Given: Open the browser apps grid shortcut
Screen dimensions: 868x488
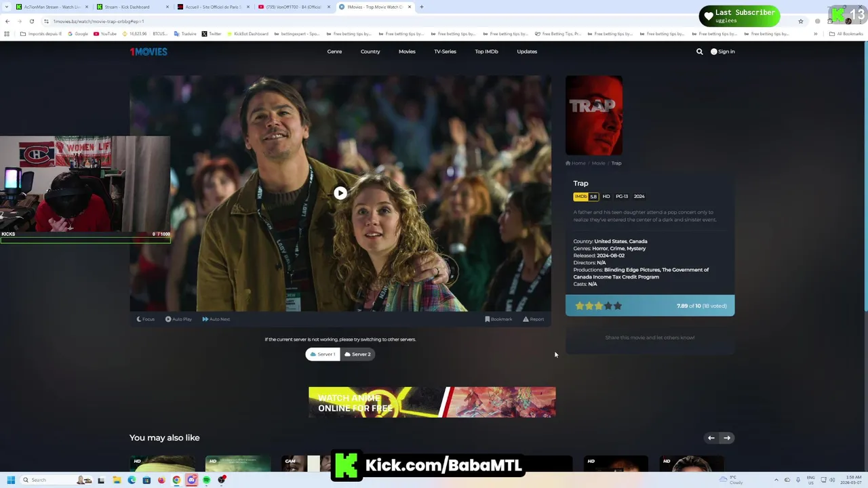Looking at the screenshot, I should coord(7,34).
